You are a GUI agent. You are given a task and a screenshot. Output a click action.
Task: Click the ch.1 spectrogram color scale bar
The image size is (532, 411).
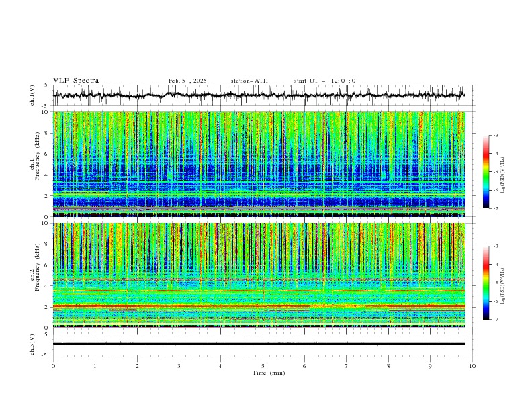(486, 172)
